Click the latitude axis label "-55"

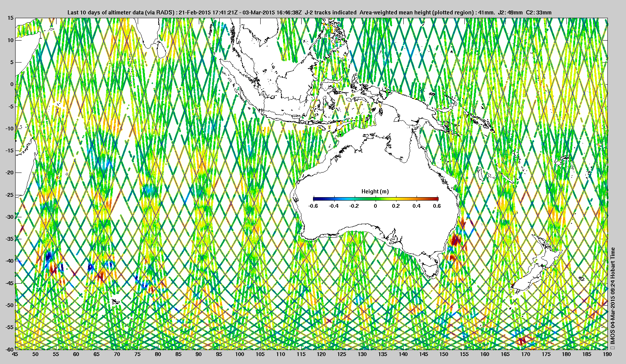(x=9, y=327)
